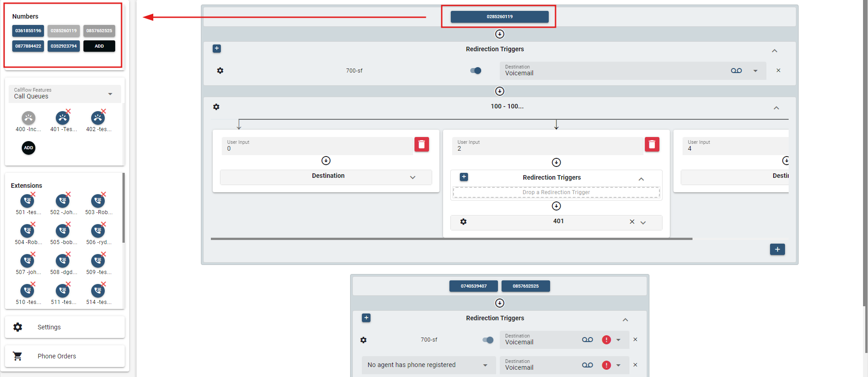Select number 0361855196 in Numbers panel
Viewport: 868px width, 377px height.
(x=28, y=31)
